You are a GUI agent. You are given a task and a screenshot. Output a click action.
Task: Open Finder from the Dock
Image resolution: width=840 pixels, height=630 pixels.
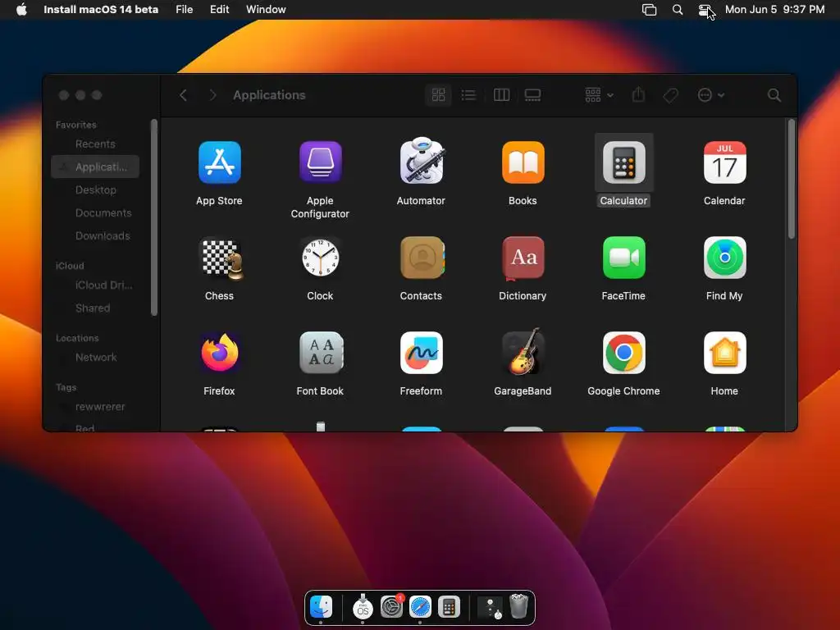[322, 607]
